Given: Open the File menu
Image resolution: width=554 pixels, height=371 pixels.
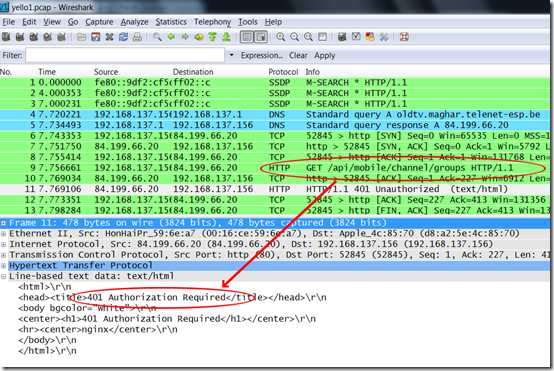Looking at the screenshot, I should click(8, 22).
